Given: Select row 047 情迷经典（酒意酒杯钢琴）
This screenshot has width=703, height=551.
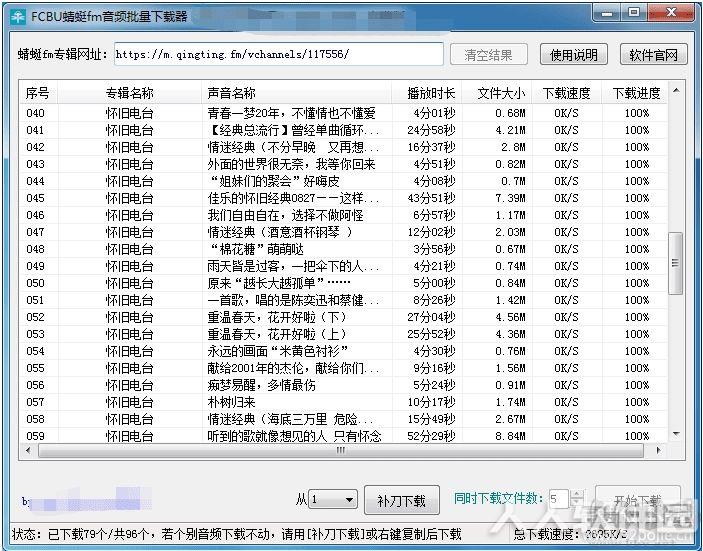Looking at the screenshot, I should pos(343,232).
